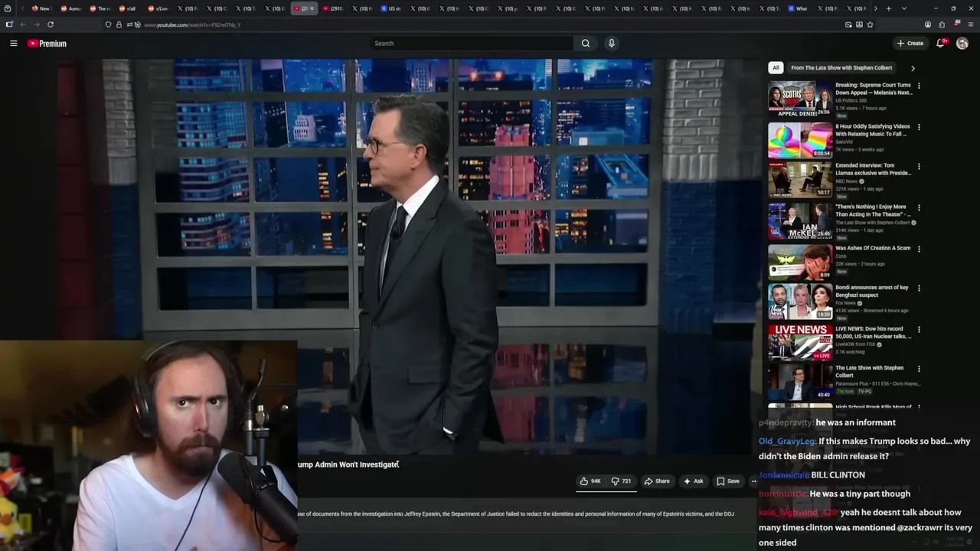Image resolution: width=980 pixels, height=551 pixels.
Task: Switch to the x/all browser tab
Action: click(x=128, y=8)
